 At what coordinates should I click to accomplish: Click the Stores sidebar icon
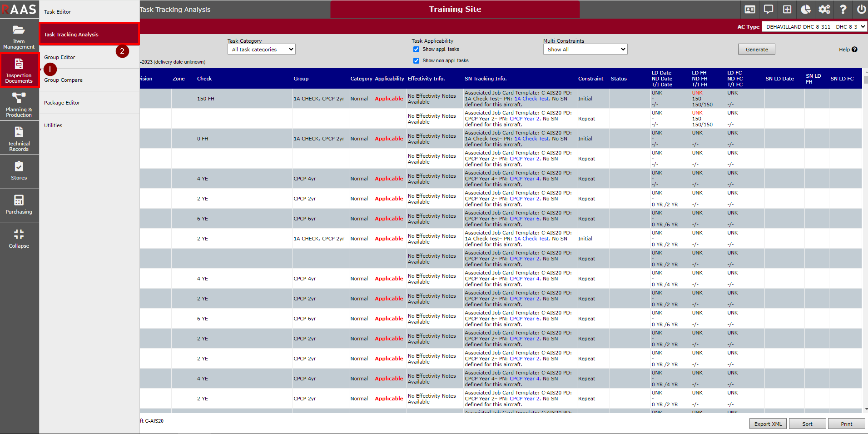click(19, 171)
